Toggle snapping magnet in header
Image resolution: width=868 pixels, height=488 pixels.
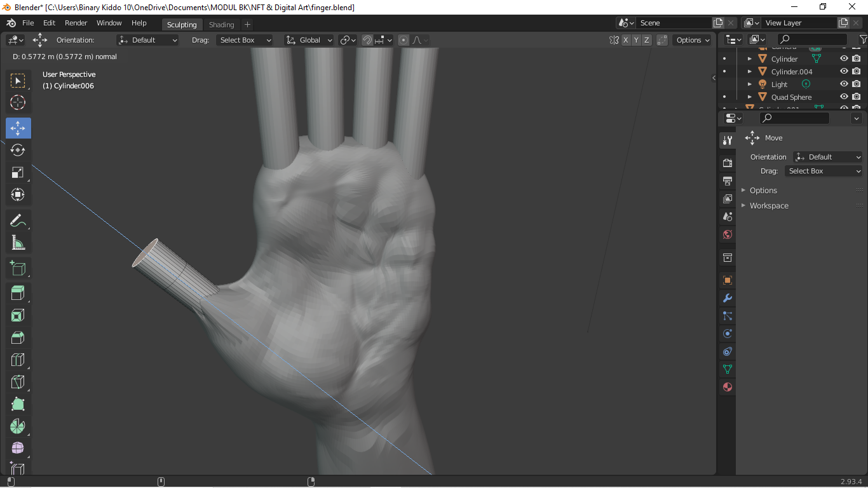click(x=367, y=40)
